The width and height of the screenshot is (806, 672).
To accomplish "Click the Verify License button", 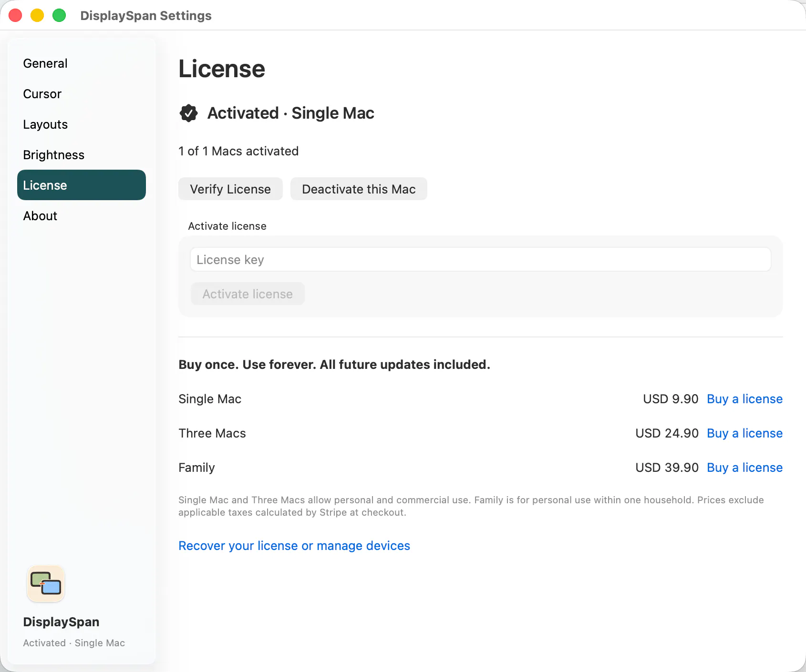I will point(230,189).
